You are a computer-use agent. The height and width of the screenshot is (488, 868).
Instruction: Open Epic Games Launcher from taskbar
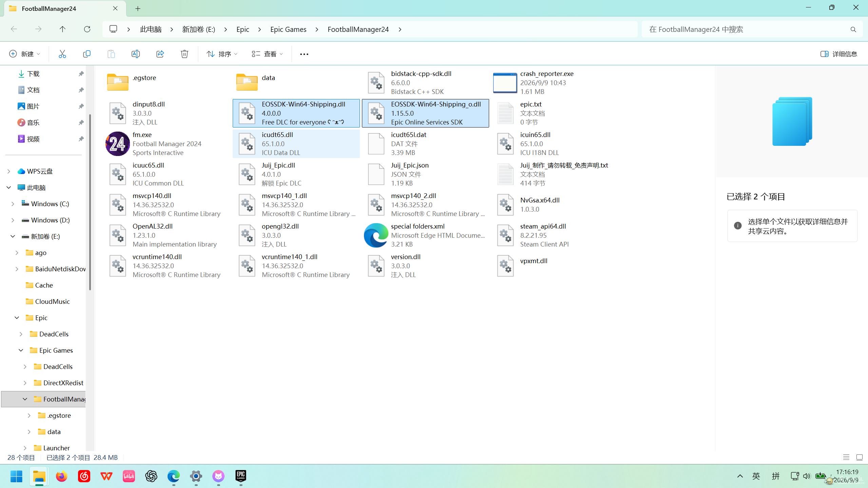[x=241, y=476]
